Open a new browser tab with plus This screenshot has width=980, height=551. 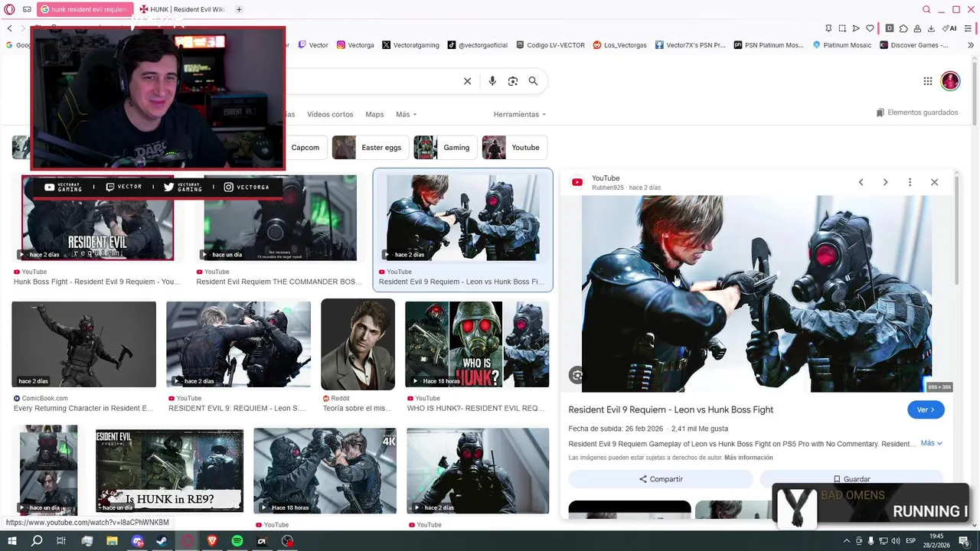point(239,9)
